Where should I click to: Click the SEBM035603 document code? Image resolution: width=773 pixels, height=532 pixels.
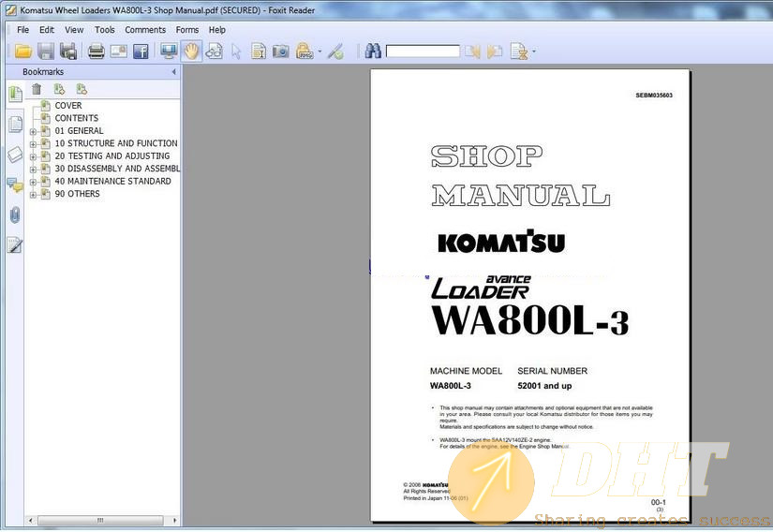pos(654,96)
